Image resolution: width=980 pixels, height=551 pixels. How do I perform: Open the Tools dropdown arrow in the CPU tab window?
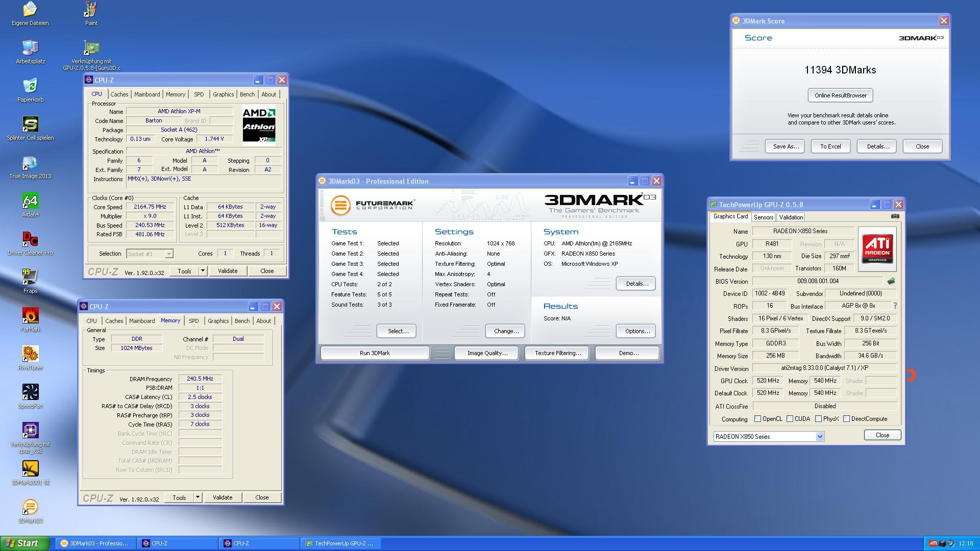203,271
